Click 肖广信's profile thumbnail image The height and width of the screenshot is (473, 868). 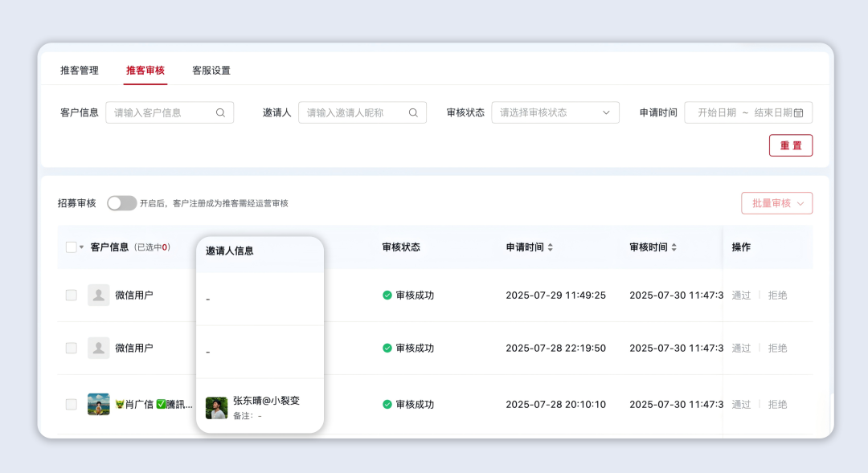click(x=98, y=404)
